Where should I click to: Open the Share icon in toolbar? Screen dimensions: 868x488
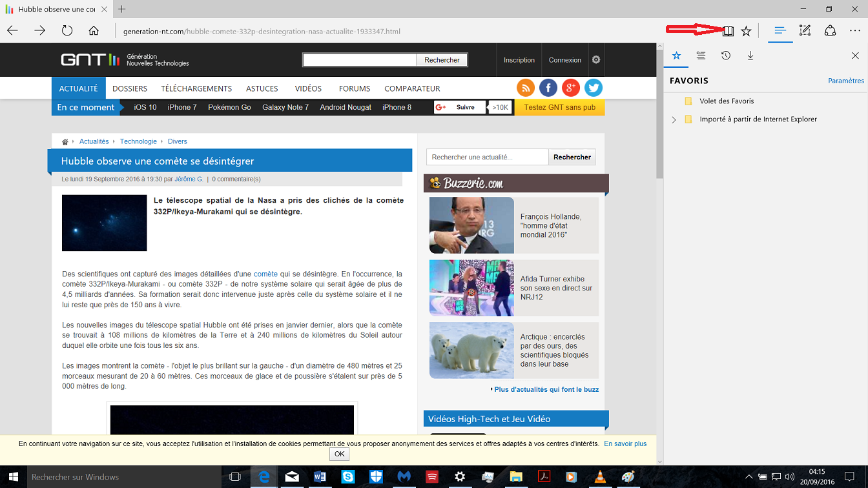pos(831,30)
